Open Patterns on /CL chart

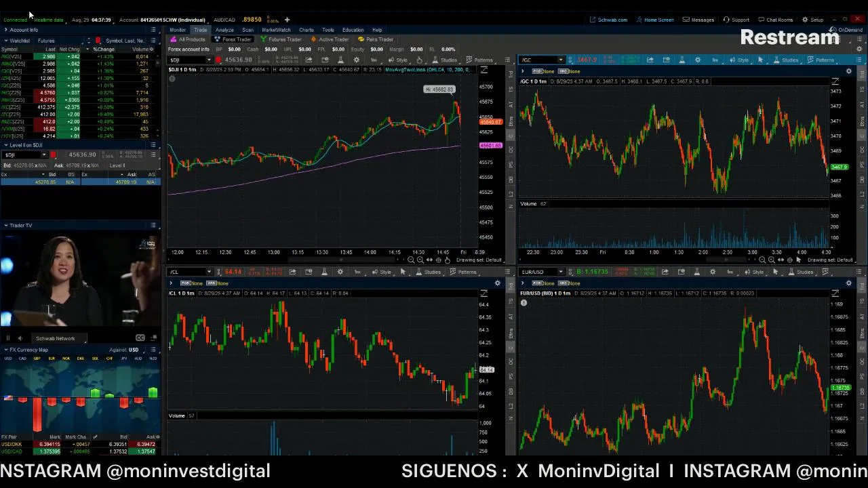(463, 272)
